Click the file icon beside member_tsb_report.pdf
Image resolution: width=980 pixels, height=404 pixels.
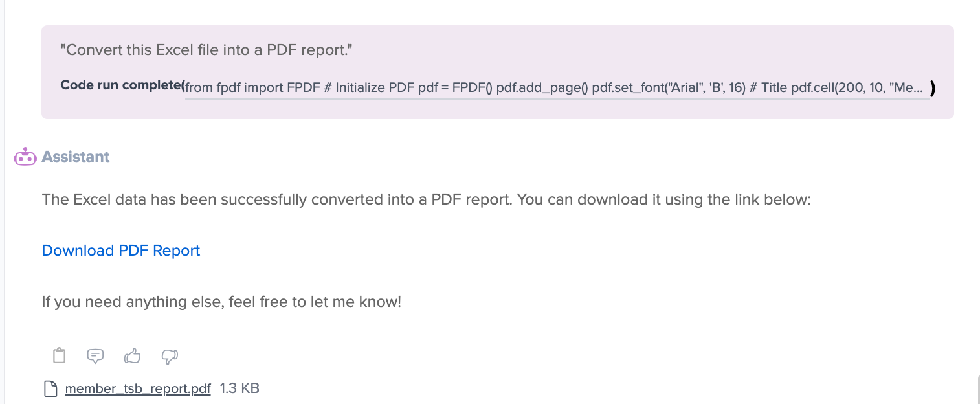click(50, 388)
